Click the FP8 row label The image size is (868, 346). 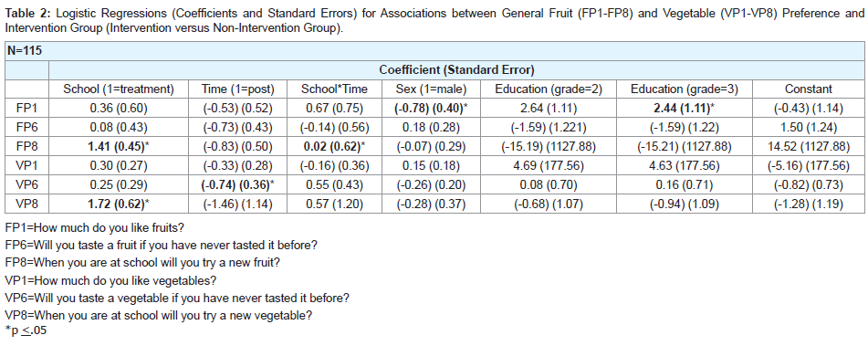pos(27,147)
